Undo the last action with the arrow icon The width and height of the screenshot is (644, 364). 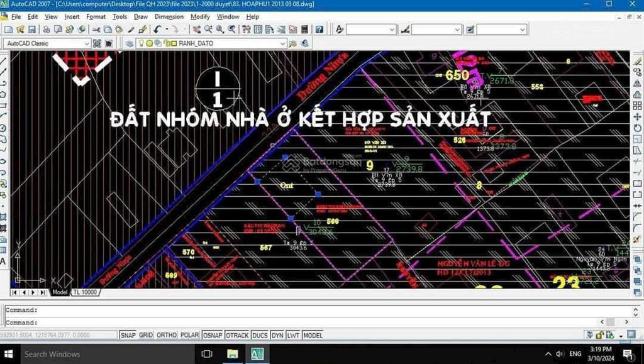(x=158, y=30)
